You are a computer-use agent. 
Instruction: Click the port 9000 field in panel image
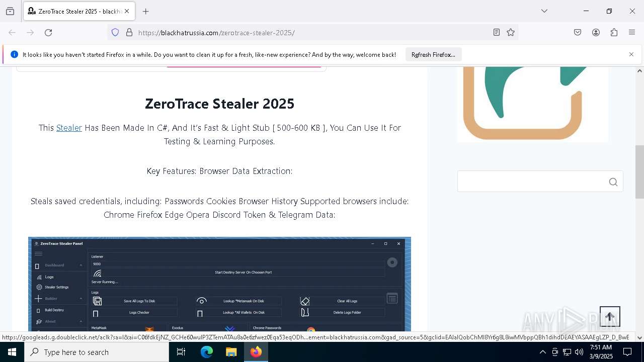238,264
